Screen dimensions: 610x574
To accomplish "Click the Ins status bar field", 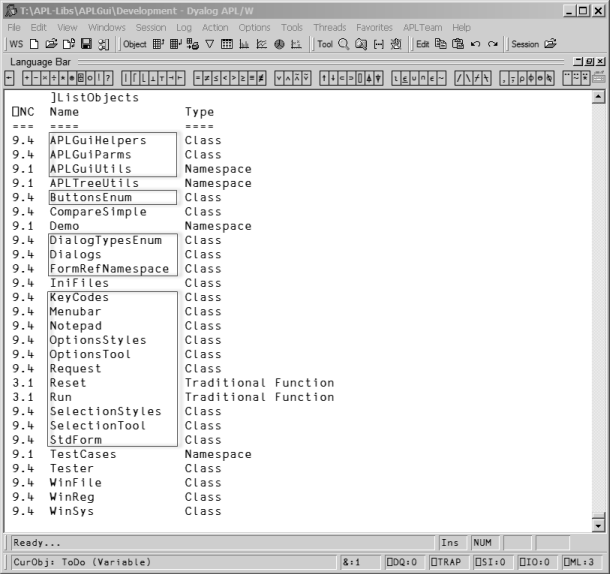I will click(453, 542).
